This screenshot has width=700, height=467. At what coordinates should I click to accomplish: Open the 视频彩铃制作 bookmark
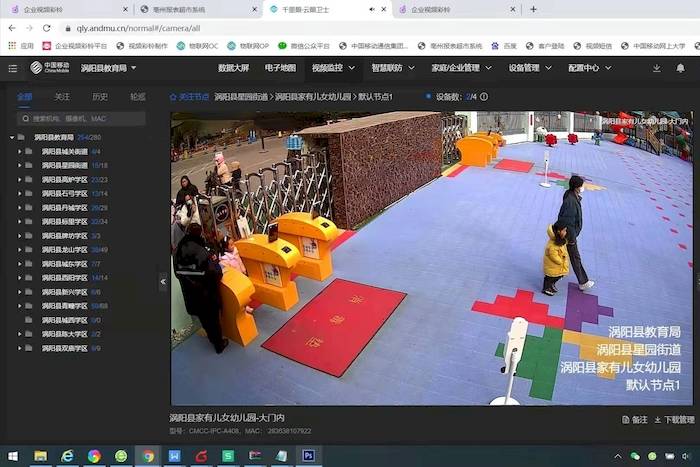point(142,46)
